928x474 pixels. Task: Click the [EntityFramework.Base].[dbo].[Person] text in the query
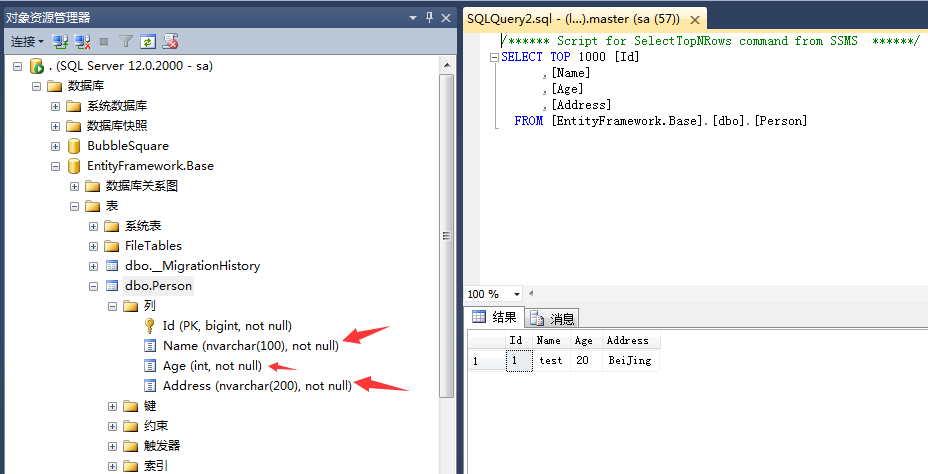(679, 121)
